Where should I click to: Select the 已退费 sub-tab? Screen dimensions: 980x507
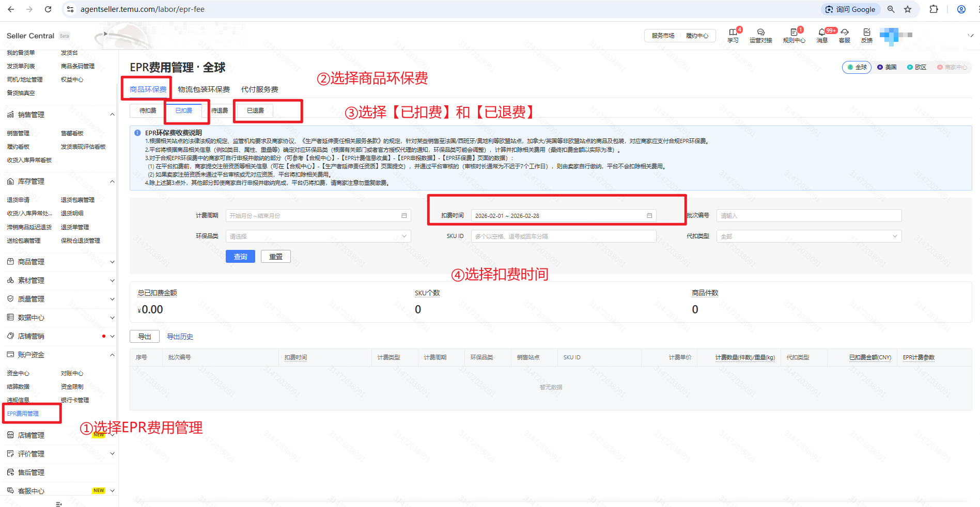point(255,110)
